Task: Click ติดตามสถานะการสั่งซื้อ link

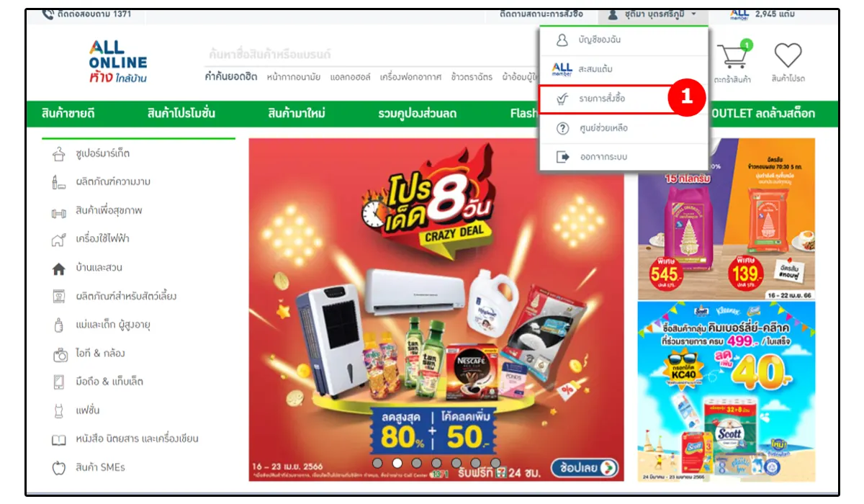Action: tap(541, 14)
